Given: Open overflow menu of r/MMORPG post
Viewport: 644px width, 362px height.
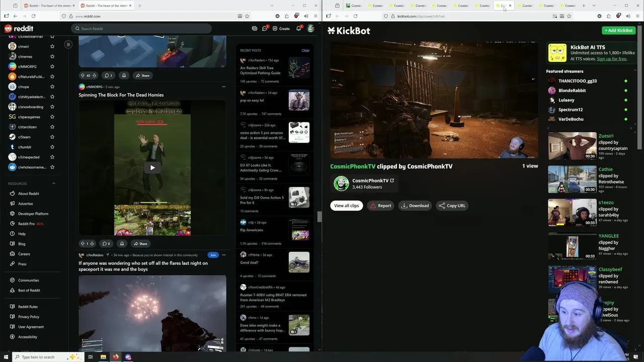Looking at the screenshot, I should pos(224,86).
